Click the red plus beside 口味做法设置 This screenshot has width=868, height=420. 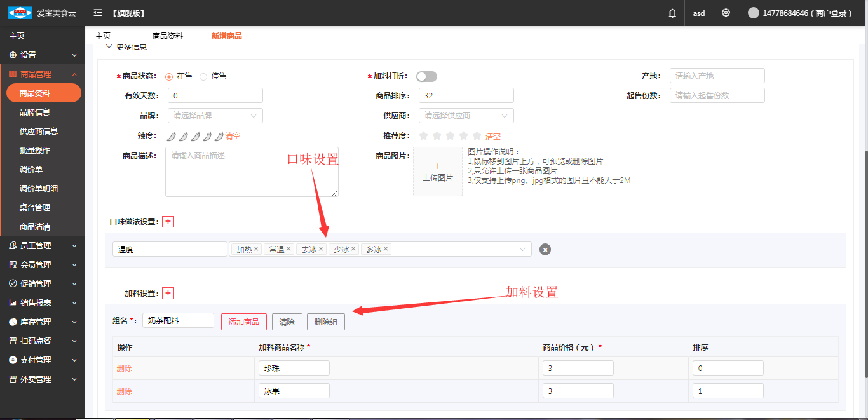coord(168,222)
